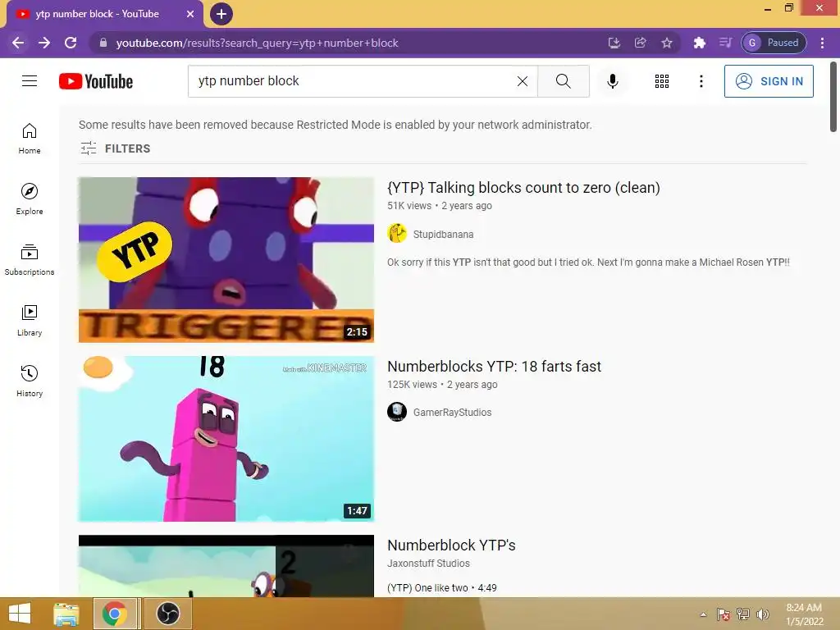The height and width of the screenshot is (630, 840).
Task: Switch to Chrome in taskbar
Action: tap(115, 614)
